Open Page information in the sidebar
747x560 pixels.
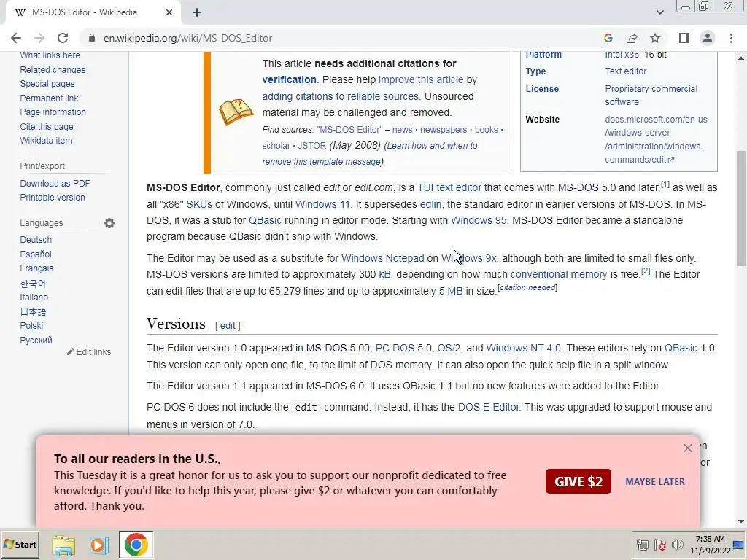[53, 112]
